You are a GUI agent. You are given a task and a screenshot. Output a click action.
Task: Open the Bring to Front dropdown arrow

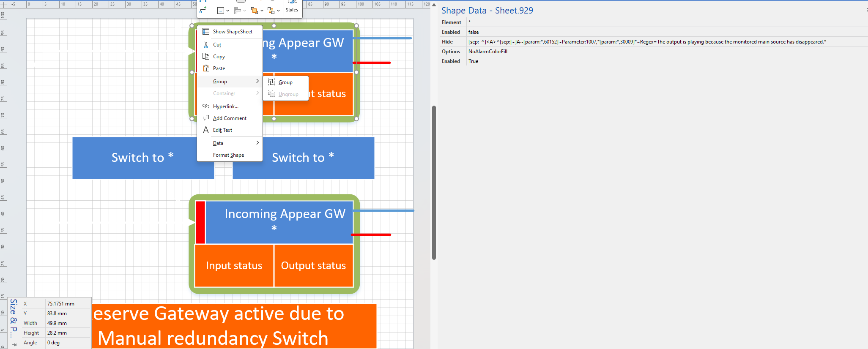tap(262, 11)
